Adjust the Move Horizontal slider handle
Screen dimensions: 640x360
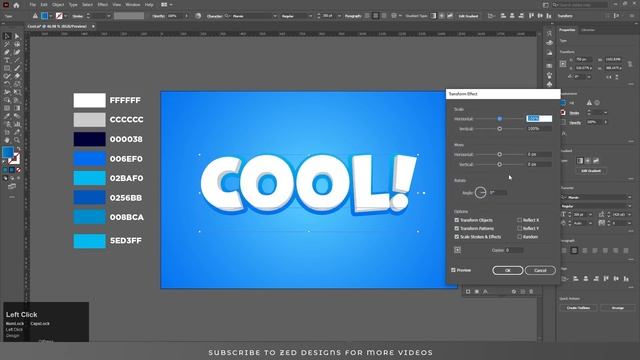point(500,154)
